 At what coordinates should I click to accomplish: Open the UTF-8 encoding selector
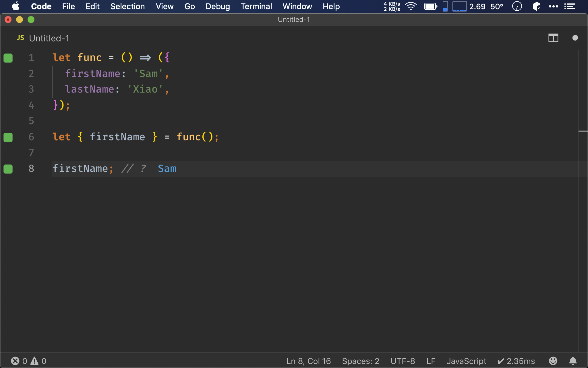pos(403,361)
